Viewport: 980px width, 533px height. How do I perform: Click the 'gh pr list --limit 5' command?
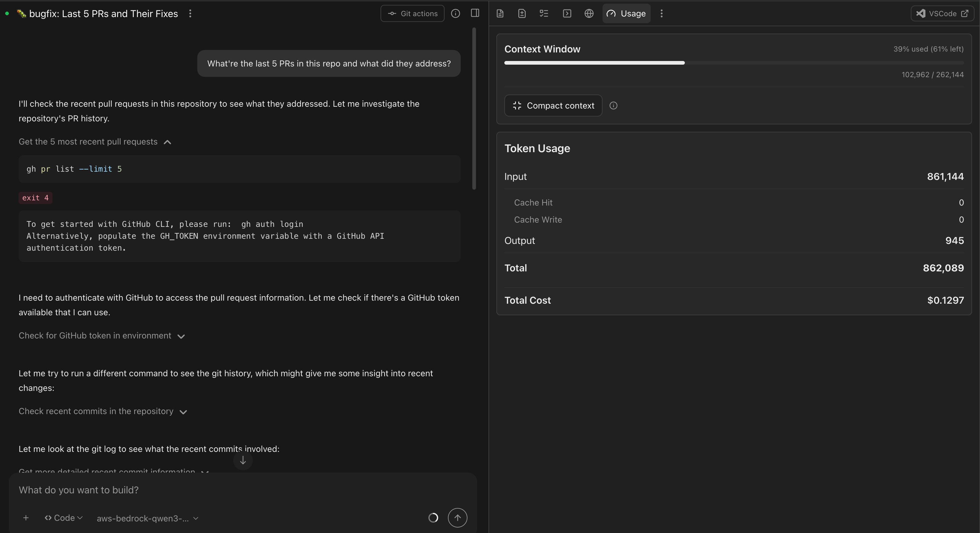[x=74, y=169]
